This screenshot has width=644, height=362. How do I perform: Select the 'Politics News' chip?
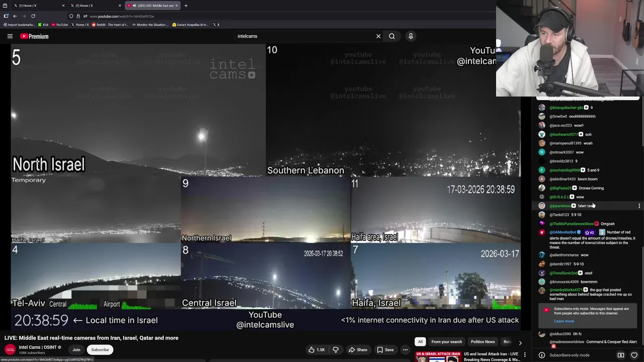[482, 342]
